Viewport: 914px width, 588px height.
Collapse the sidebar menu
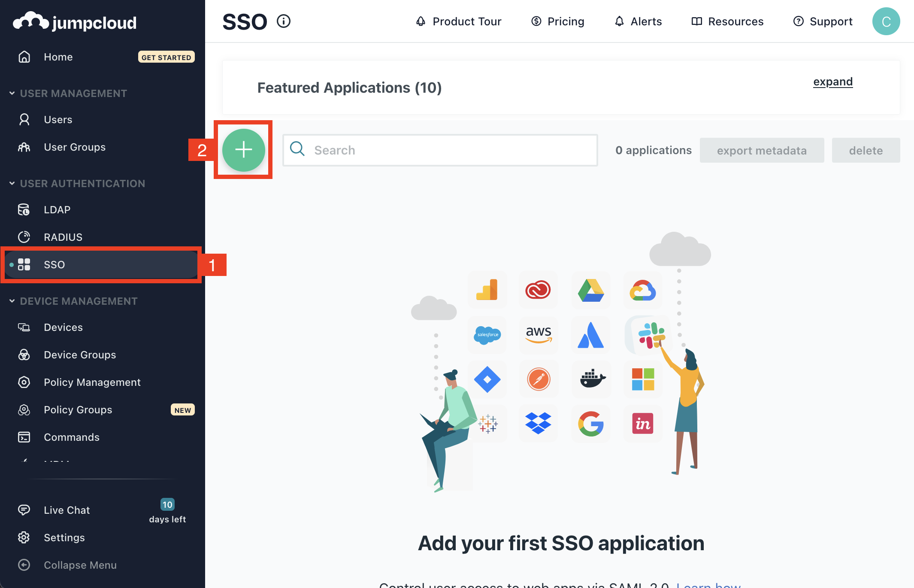(80, 565)
